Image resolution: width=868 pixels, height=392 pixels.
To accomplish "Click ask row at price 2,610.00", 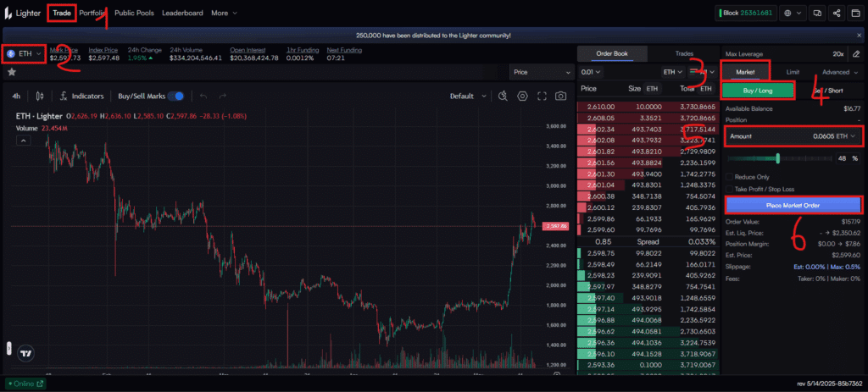I will [648, 106].
